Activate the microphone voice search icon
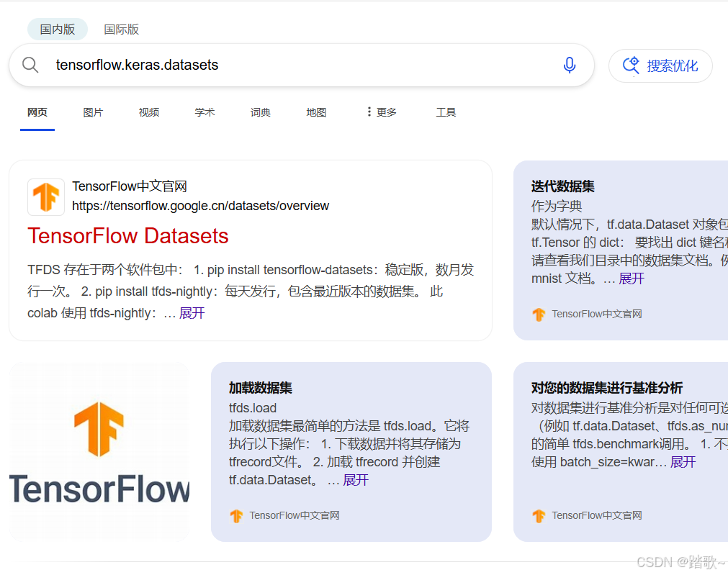 click(x=569, y=65)
